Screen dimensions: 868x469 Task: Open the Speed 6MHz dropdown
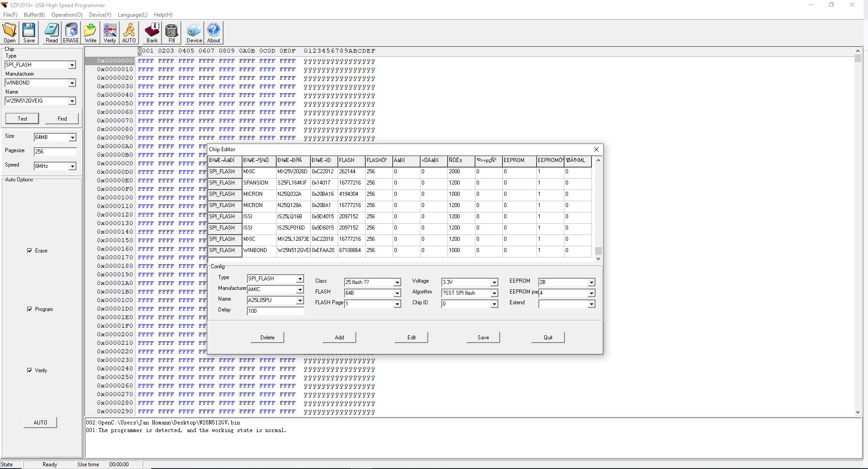[72, 167]
